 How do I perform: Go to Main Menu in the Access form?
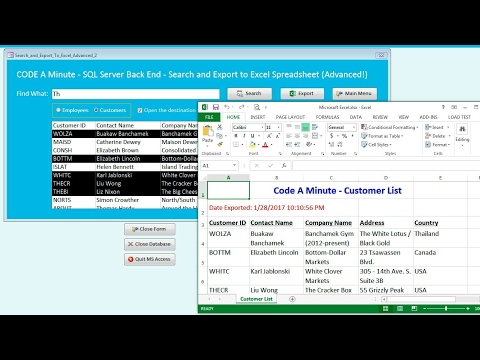[355, 94]
